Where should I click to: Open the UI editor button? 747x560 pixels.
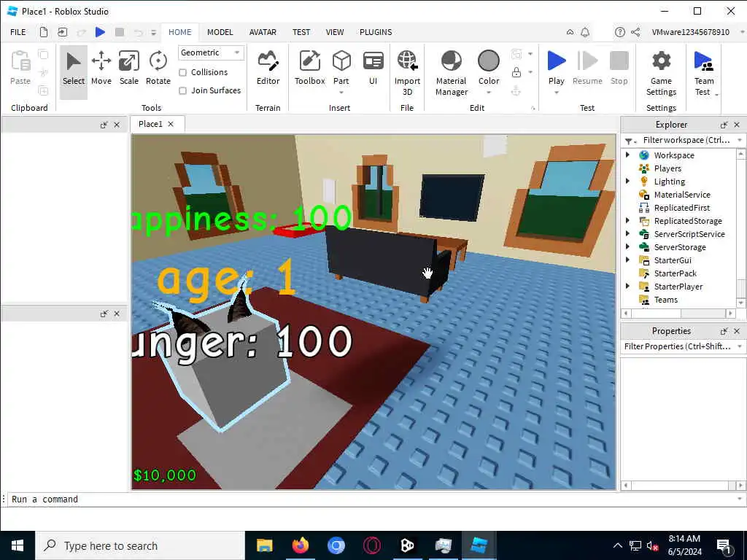point(373,68)
